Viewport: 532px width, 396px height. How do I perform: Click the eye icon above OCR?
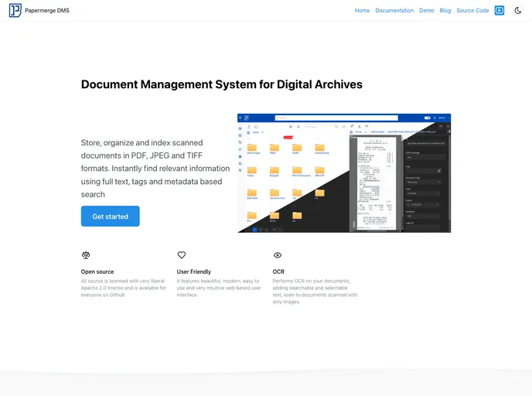pos(278,254)
